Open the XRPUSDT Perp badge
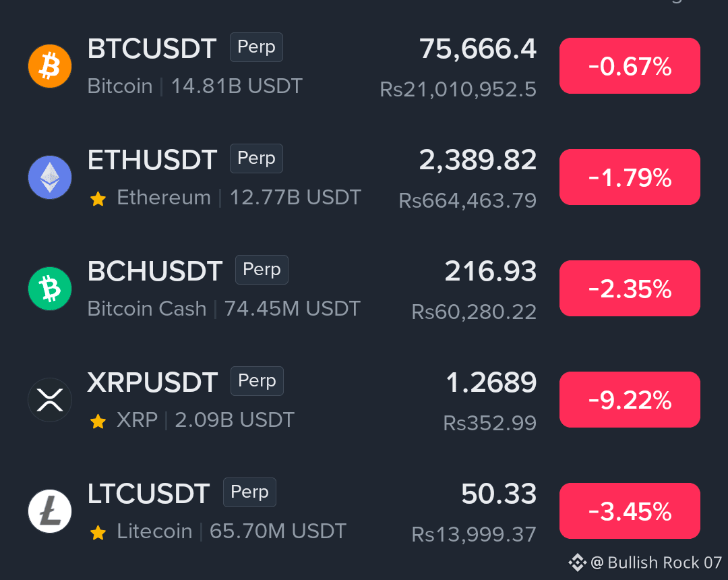This screenshot has height=580, width=728. (257, 381)
